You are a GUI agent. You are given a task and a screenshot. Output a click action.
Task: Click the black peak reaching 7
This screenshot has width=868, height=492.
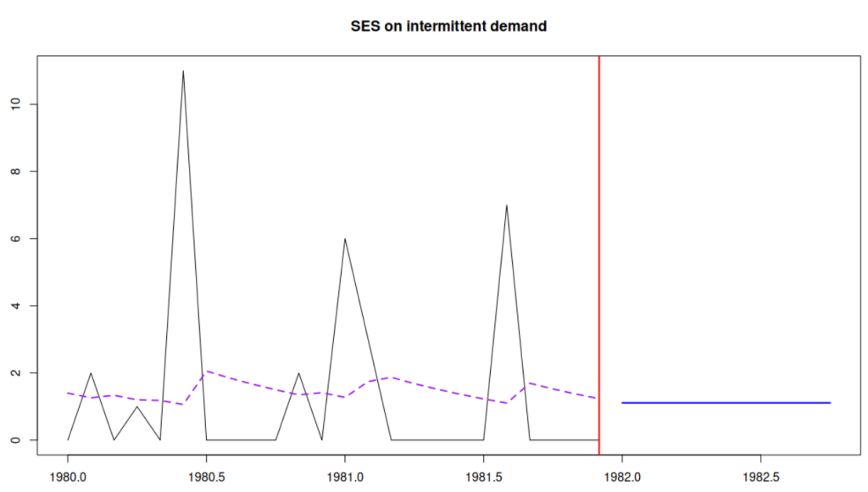coord(507,207)
